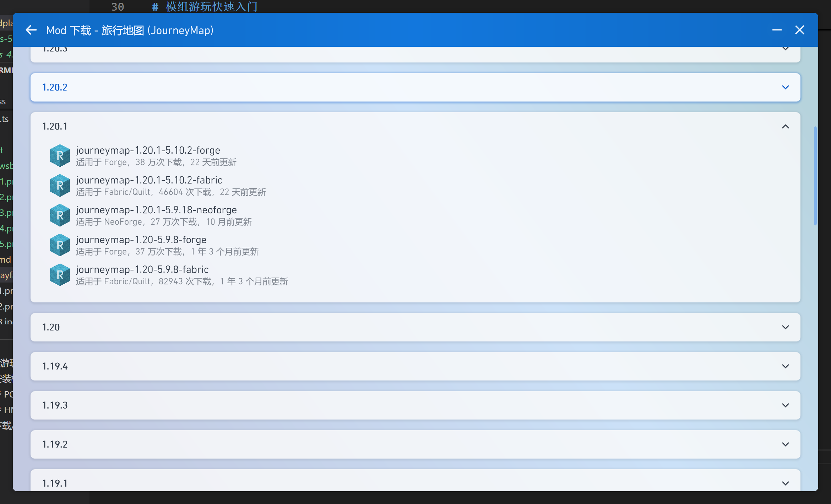This screenshot has height=504, width=831.
Task: Expand the 1.19.4 version list
Action: coord(785,366)
